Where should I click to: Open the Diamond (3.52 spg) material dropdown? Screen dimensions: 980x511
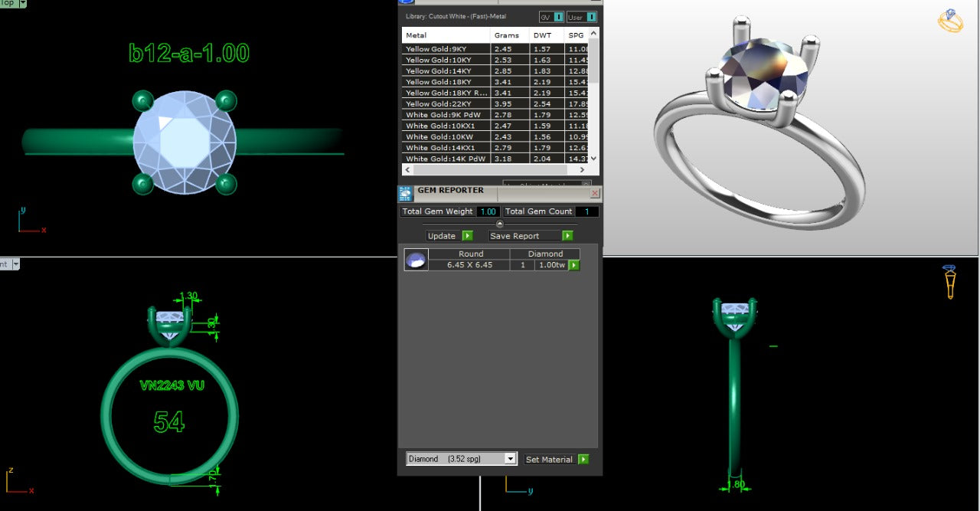pos(462,459)
